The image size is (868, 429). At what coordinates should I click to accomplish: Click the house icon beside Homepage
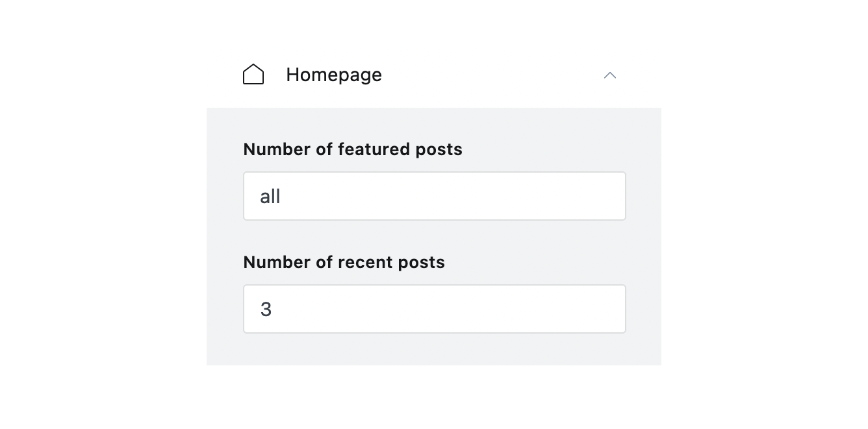point(253,75)
